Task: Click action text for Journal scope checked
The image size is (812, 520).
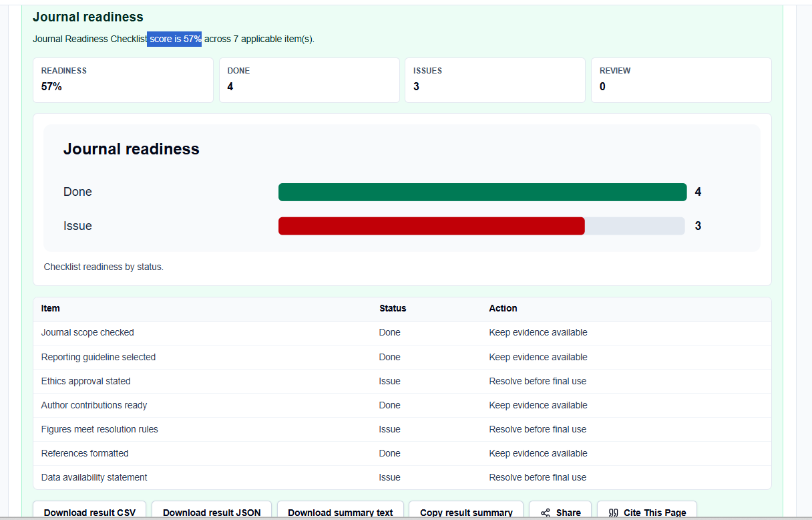Action: pos(538,332)
